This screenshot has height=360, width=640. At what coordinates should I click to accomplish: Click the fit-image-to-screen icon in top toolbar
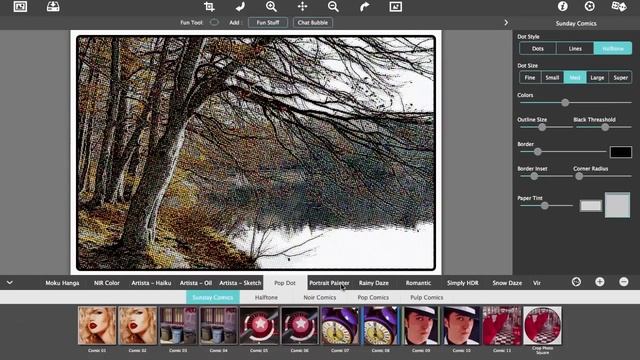pyautogui.click(x=396, y=6)
